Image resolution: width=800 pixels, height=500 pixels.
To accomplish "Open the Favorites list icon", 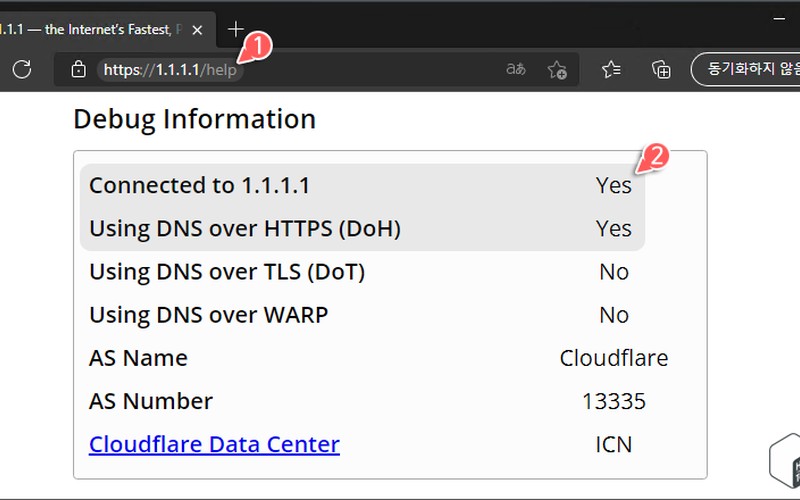I will click(611, 69).
